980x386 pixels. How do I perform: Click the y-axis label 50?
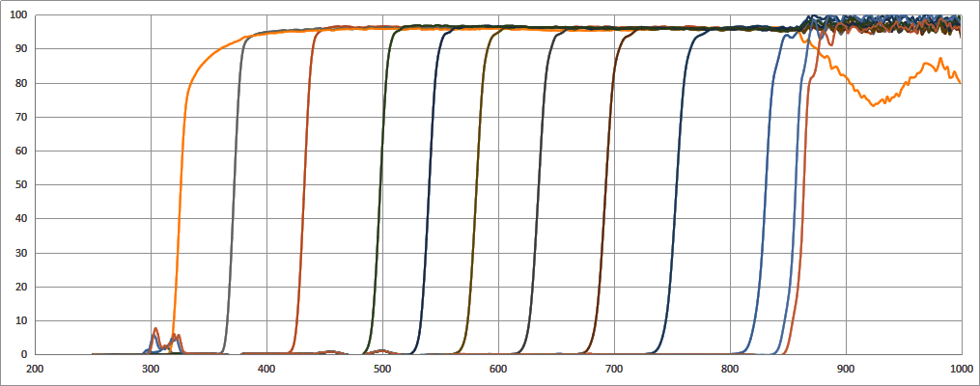21,185
